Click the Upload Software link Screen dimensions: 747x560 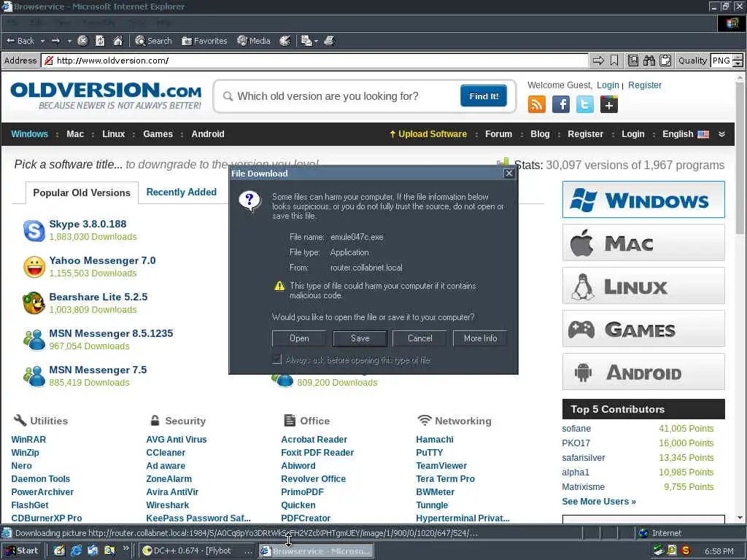tap(427, 134)
